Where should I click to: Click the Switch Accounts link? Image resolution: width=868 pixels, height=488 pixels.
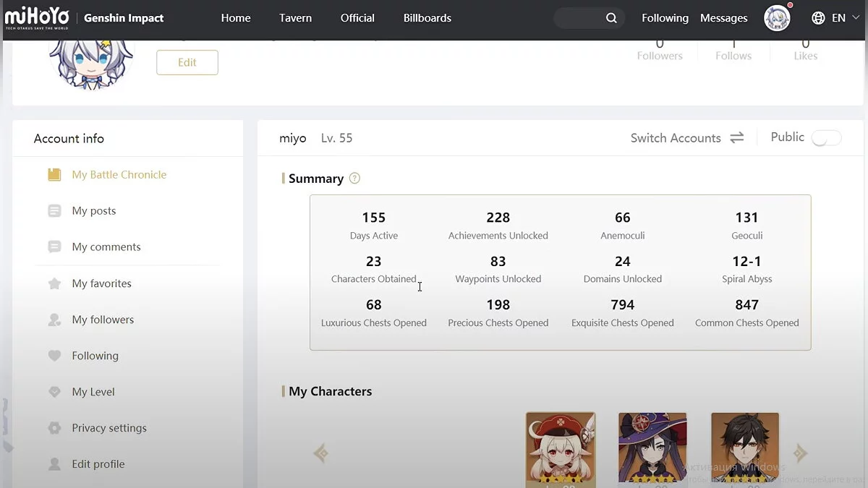pyautogui.click(x=676, y=137)
